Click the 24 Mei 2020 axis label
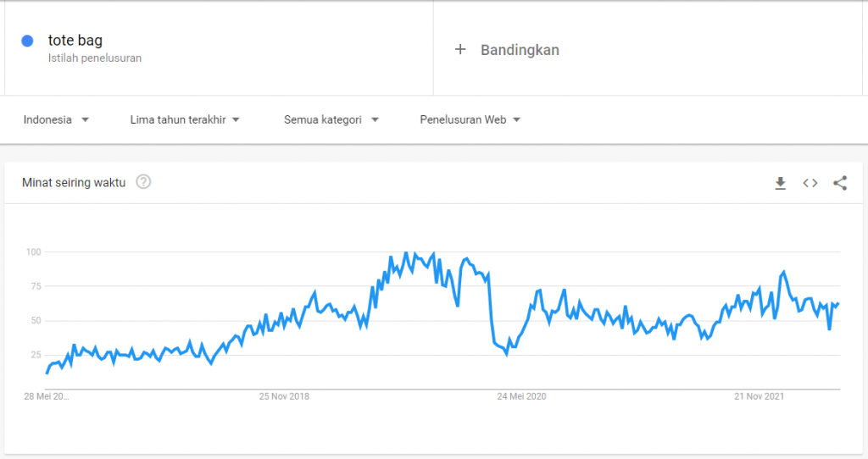 (x=523, y=395)
